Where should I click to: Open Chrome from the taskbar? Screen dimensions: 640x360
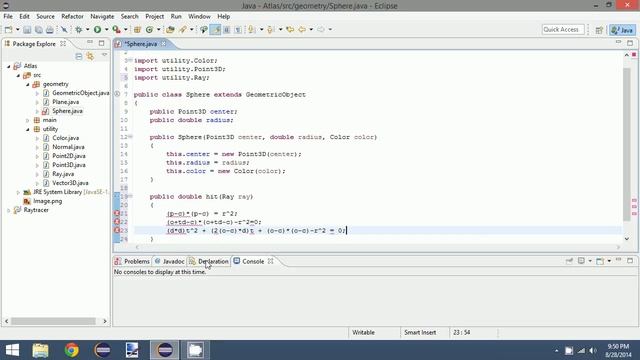(x=71, y=350)
